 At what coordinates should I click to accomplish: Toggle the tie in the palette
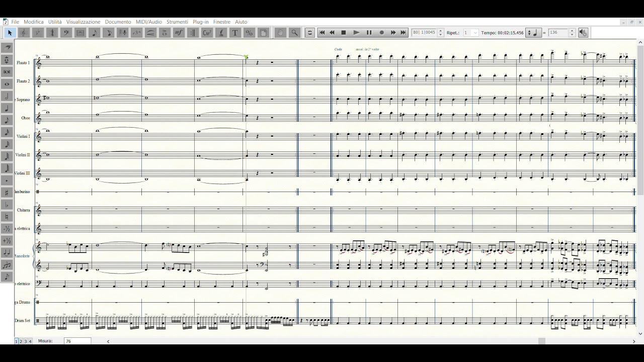[x=7, y=252]
